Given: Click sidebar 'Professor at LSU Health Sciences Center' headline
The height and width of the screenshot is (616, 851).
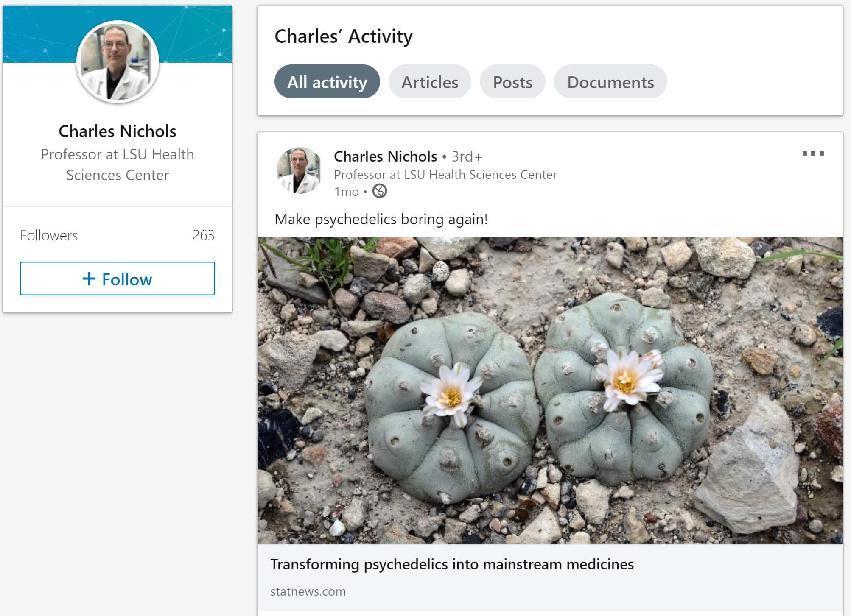Looking at the screenshot, I should (x=118, y=164).
